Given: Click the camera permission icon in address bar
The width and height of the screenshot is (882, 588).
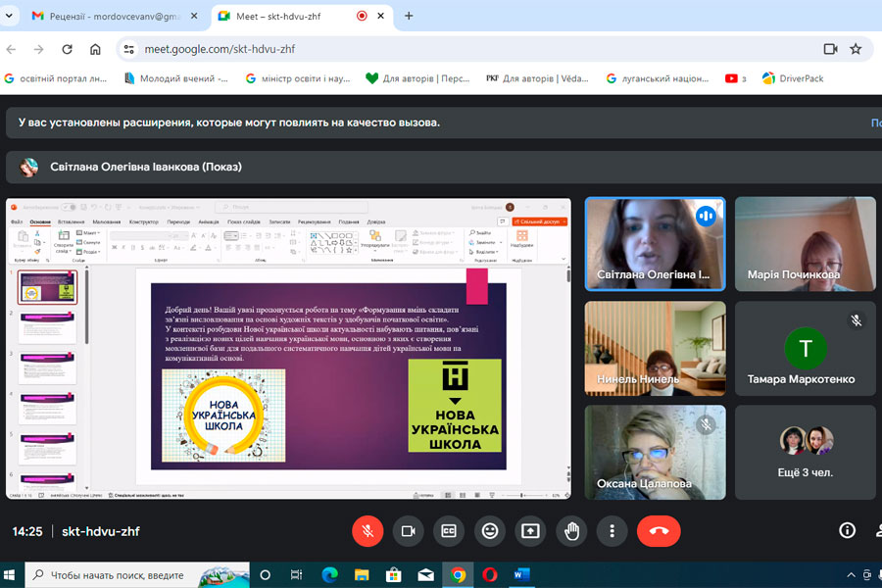Looking at the screenshot, I should click(831, 49).
